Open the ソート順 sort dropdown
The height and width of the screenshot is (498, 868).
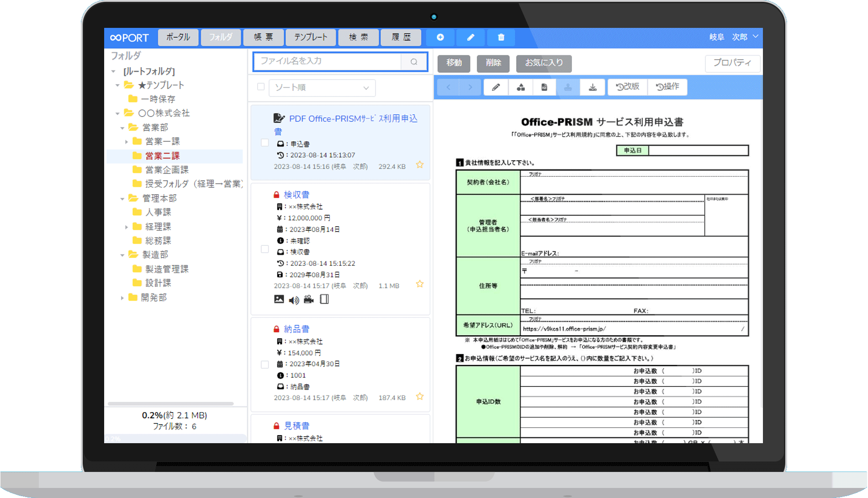click(322, 88)
